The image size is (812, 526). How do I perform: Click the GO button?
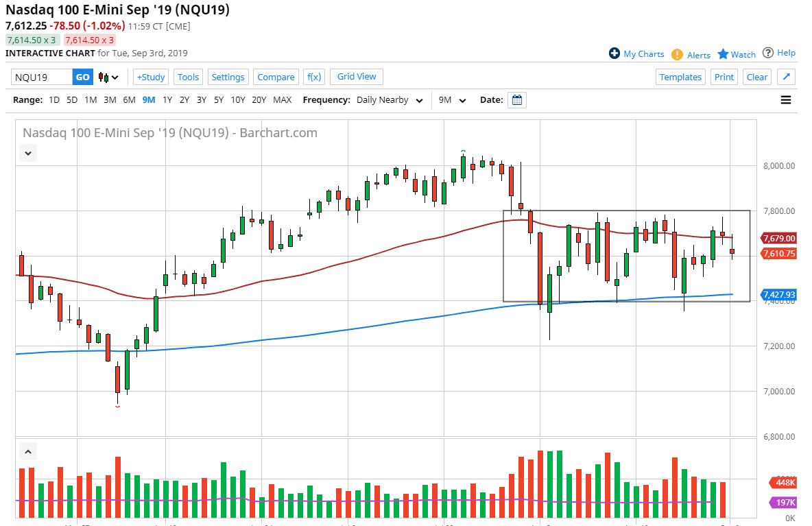click(82, 77)
